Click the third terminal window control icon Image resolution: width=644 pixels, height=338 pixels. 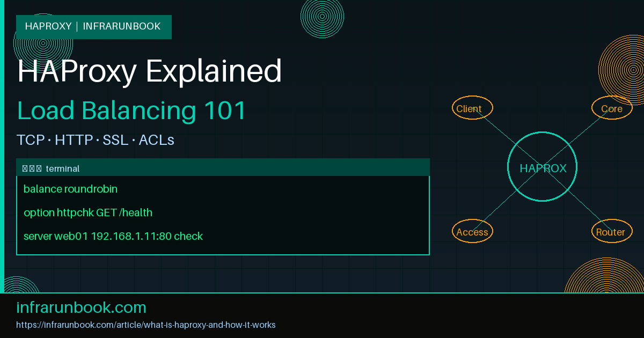tap(38, 168)
